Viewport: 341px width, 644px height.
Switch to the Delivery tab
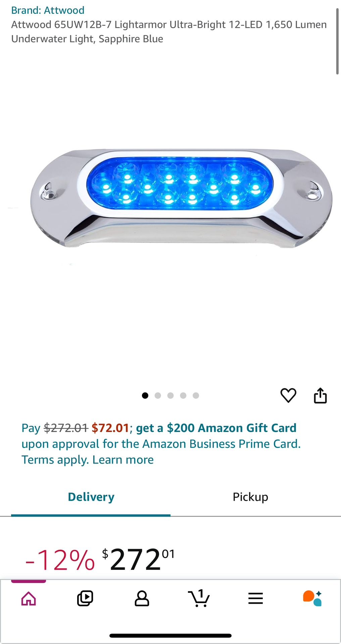pos(91,497)
